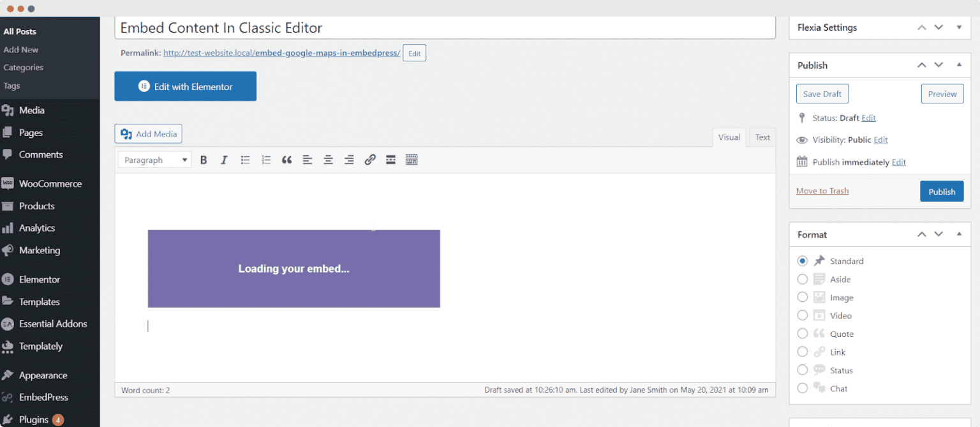Choose the Quote post format
This screenshot has width=980, height=427.
point(803,333)
